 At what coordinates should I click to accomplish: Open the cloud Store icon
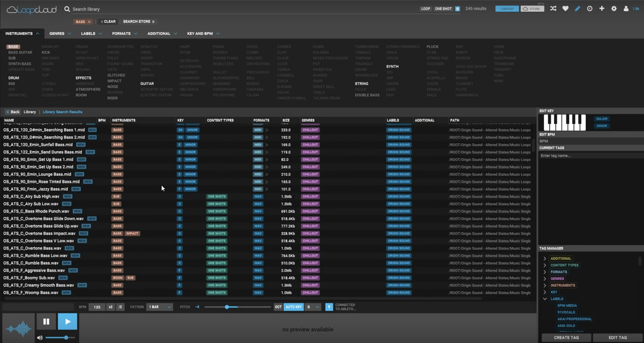(x=532, y=9)
